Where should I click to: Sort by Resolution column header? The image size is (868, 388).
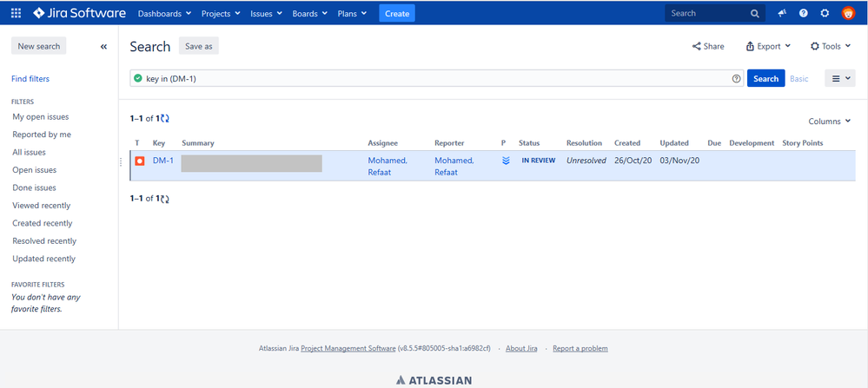(x=584, y=143)
